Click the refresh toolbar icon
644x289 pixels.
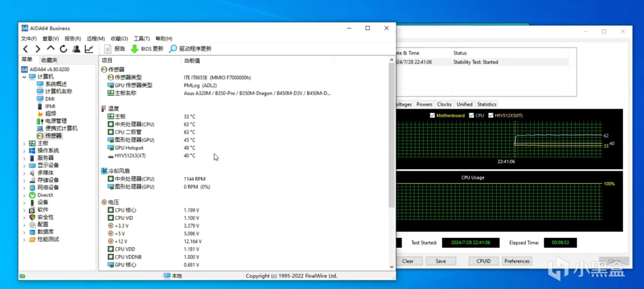pyautogui.click(x=63, y=49)
